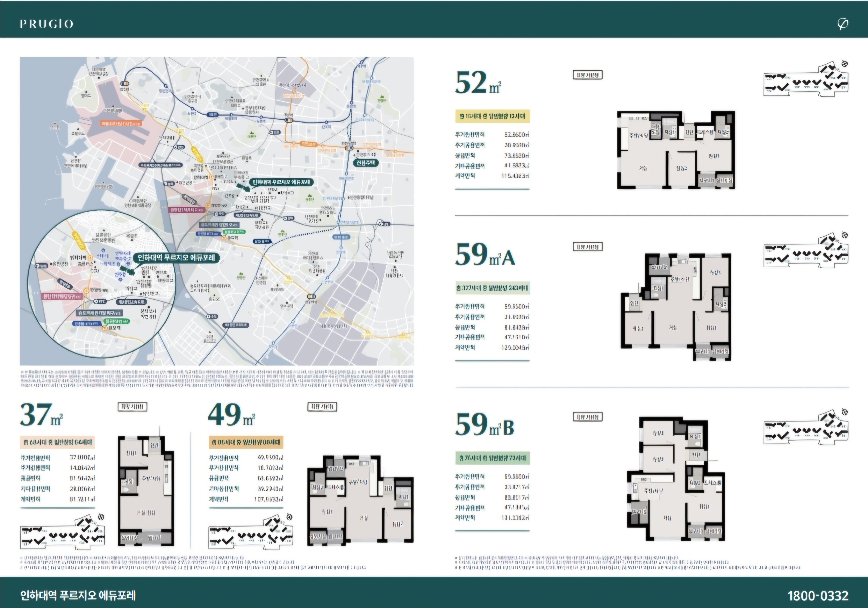Image resolution: width=868 pixels, height=608 pixels.
Task: Click the compass icon beside 49㎡ site plan
Action: coord(289,517)
